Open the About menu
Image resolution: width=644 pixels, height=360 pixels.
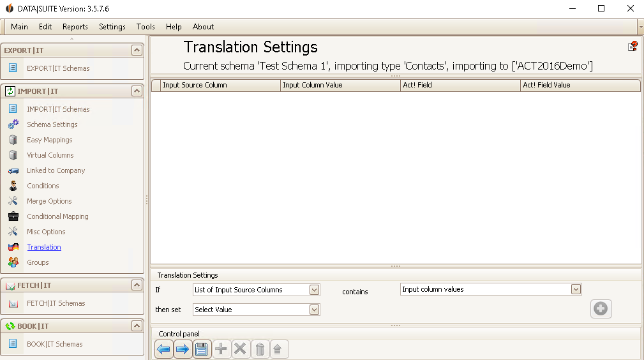tap(204, 27)
